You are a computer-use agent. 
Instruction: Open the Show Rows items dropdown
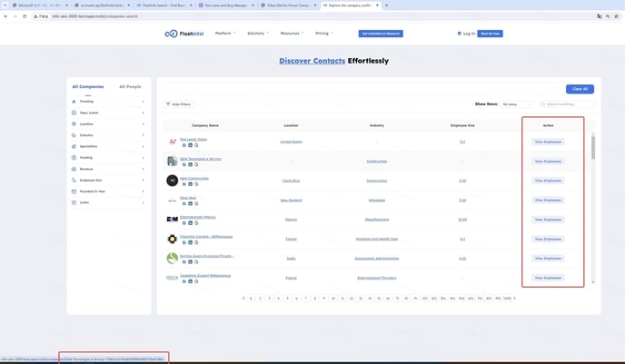coord(517,104)
